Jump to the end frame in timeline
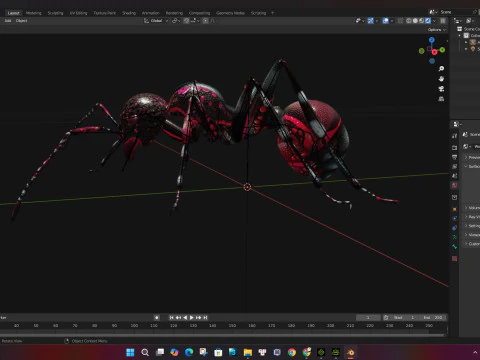480x360 pixels. tap(205, 318)
